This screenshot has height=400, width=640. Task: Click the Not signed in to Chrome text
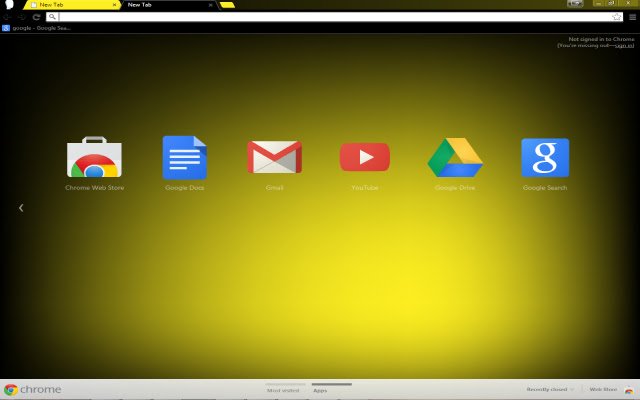pos(602,39)
